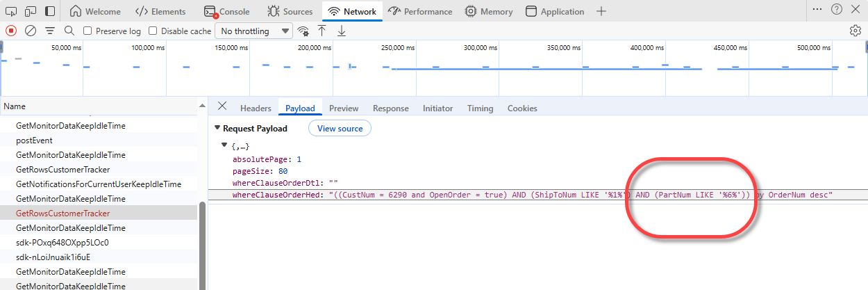Close the request details pane
Screen dimensions: 868x290
pos(222,106)
